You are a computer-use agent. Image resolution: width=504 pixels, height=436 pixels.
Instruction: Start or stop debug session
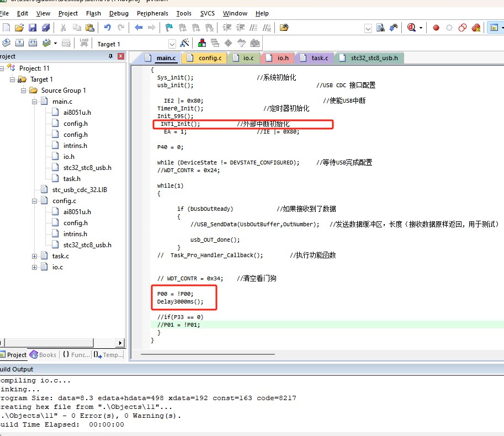[x=411, y=28]
